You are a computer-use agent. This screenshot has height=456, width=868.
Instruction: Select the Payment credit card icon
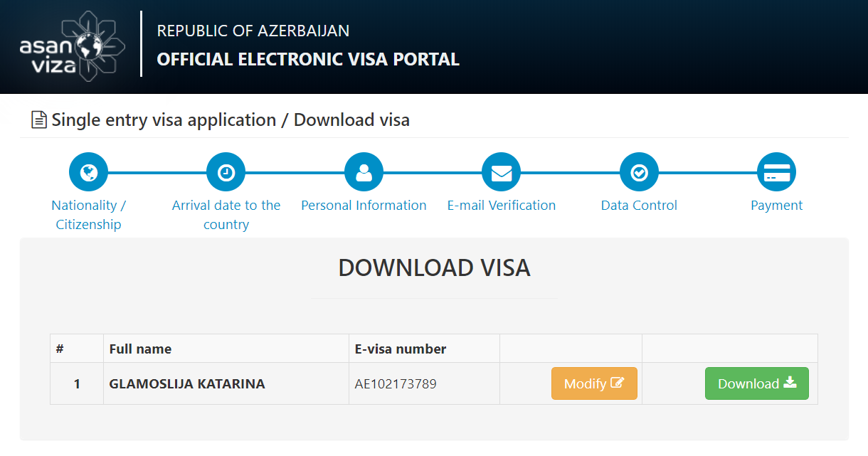(x=776, y=172)
